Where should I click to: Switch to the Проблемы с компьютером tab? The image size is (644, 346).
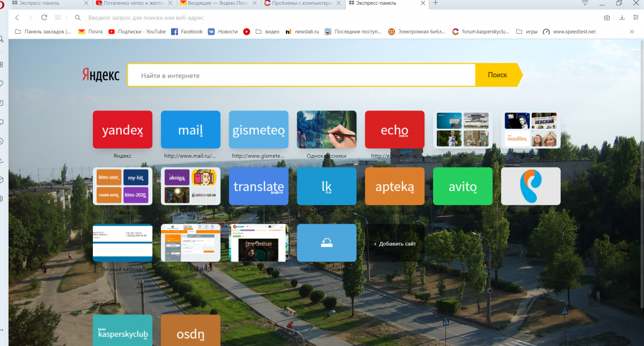click(303, 3)
